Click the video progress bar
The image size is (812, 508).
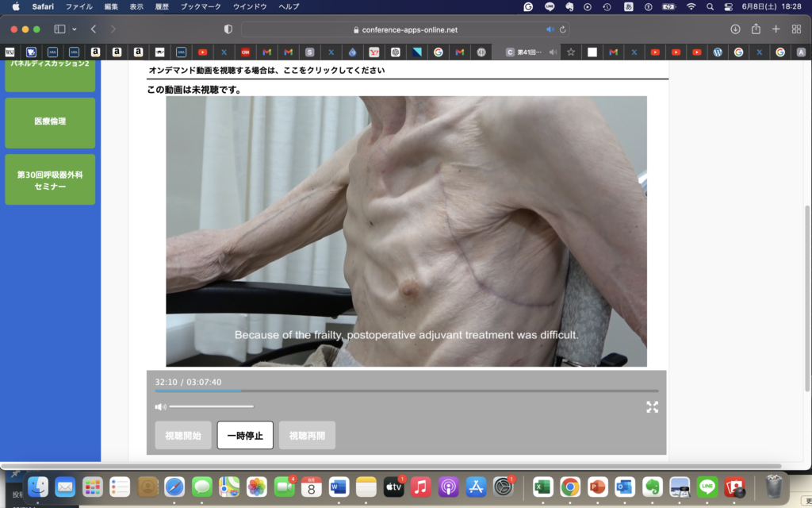pyautogui.click(x=406, y=391)
